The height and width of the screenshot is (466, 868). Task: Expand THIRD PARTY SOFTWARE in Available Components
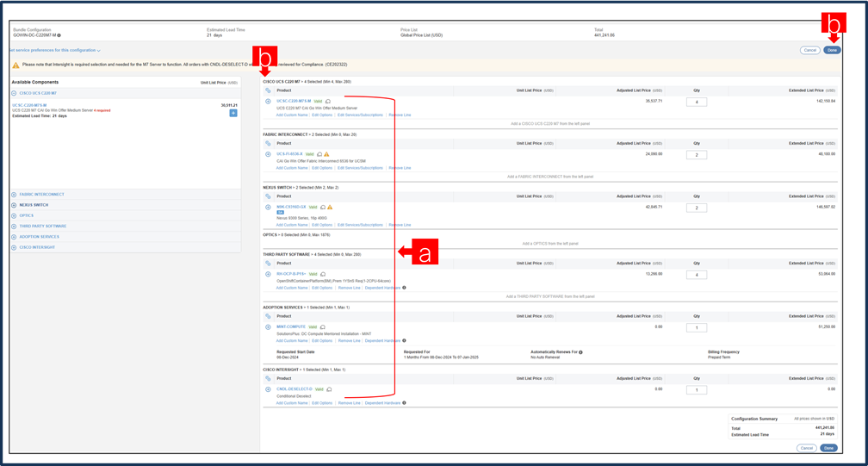coord(14,226)
